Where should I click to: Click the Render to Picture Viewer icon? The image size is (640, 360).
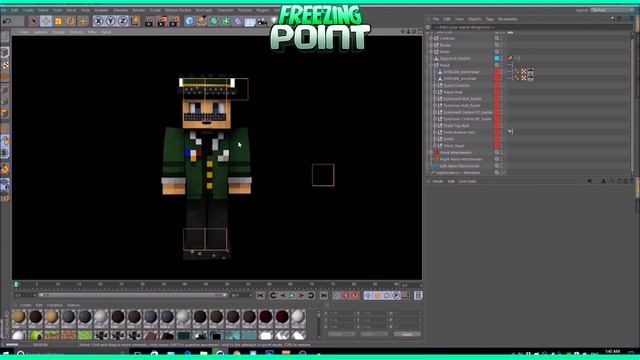pos(162,21)
